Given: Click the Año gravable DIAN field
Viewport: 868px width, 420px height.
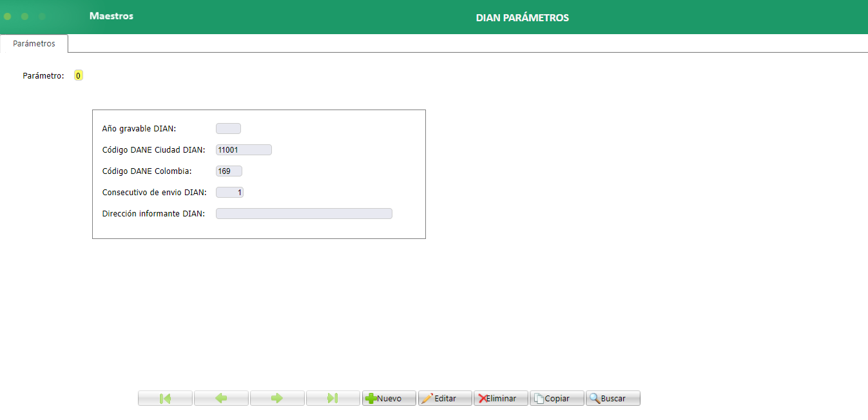Looking at the screenshot, I should [x=228, y=129].
